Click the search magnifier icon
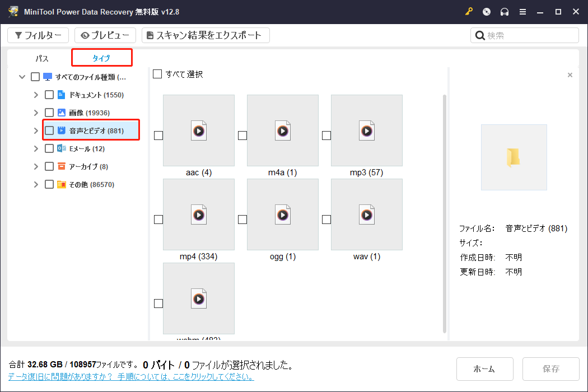This screenshot has height=392, width=588. click(480, 35)
